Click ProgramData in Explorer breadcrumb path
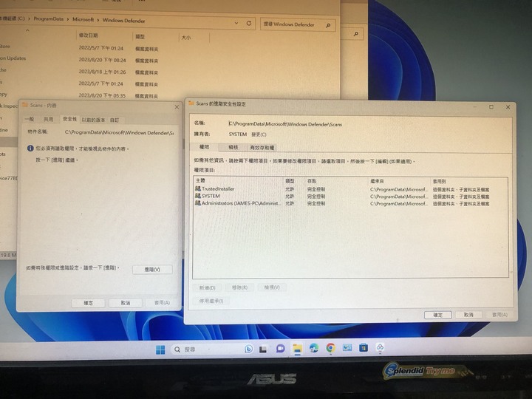The height and width of the screenshot is (399, 532). [48, 19]
